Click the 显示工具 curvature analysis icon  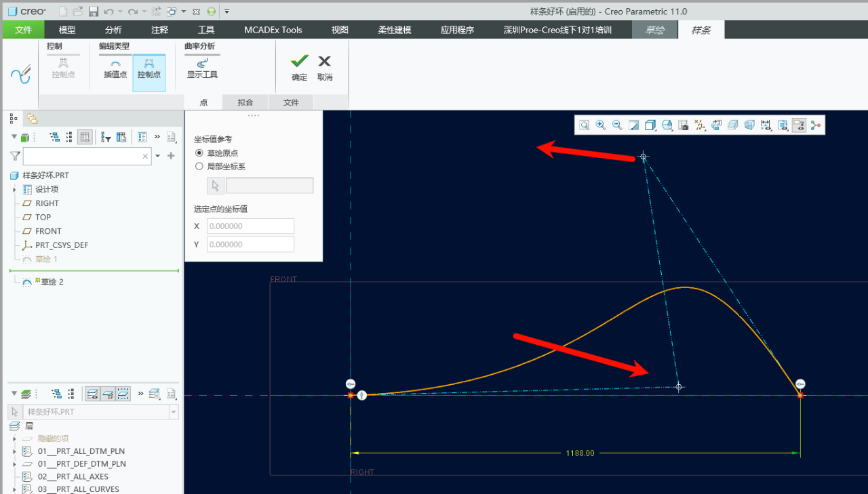(x=202, y=68)
